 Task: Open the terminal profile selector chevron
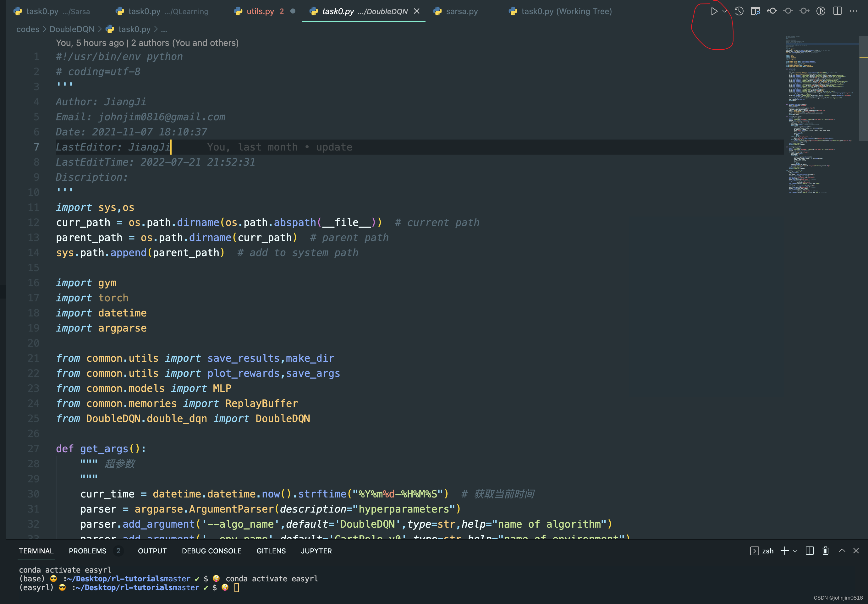[795, 551]
